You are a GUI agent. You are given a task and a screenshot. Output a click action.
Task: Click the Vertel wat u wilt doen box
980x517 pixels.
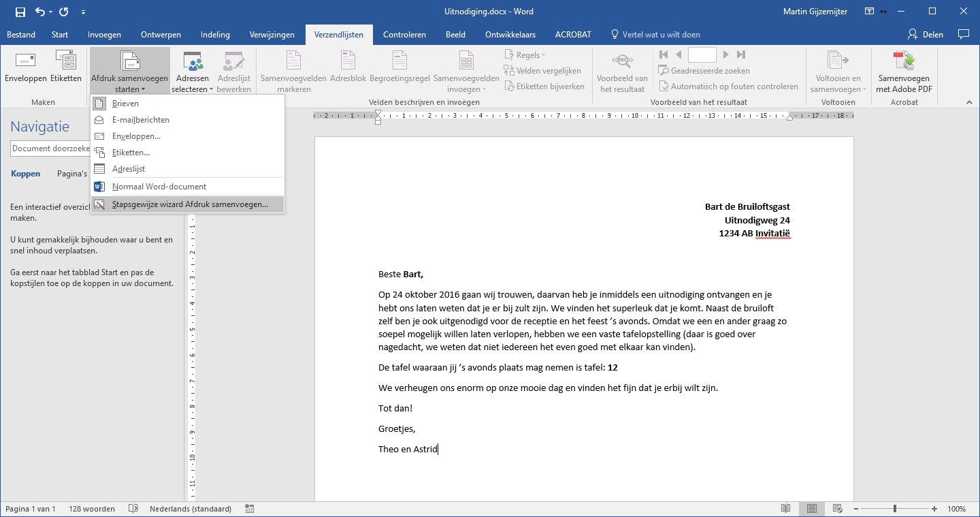click(656, 35)
